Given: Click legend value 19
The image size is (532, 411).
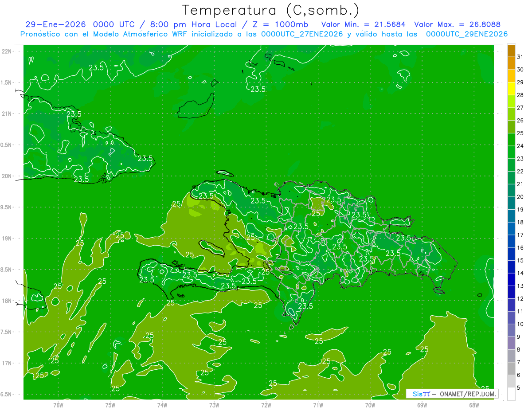Looking at the screenshot, I should click(520, 210).
